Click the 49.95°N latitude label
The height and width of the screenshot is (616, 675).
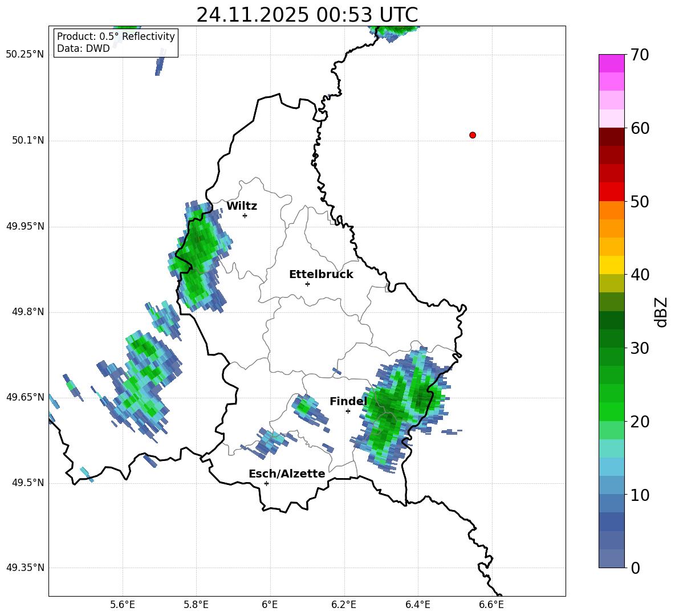point(25,226)
